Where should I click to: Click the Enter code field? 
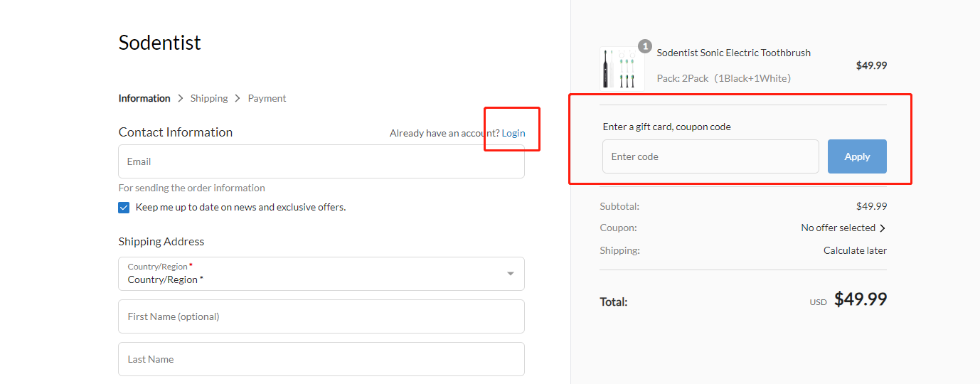pos(710,156)
